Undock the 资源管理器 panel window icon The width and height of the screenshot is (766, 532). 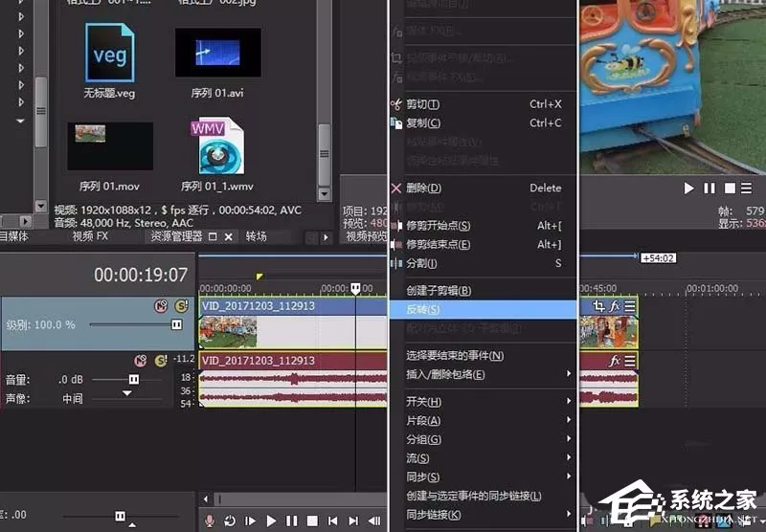click(x=213, y=236)
